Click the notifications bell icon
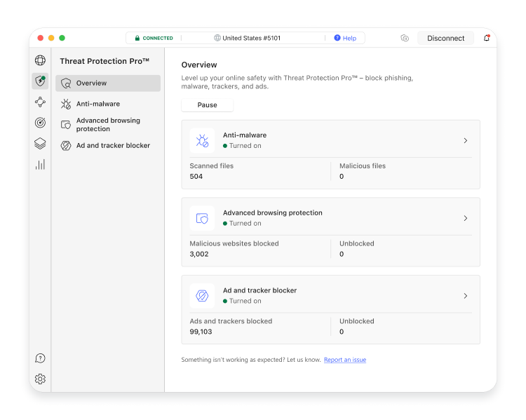 coord(487,38)
